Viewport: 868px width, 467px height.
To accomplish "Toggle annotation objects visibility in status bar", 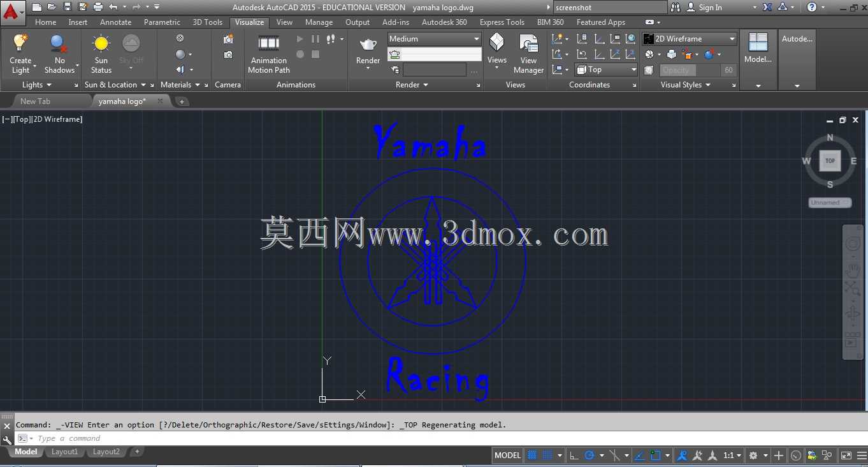I will (683, 456).
